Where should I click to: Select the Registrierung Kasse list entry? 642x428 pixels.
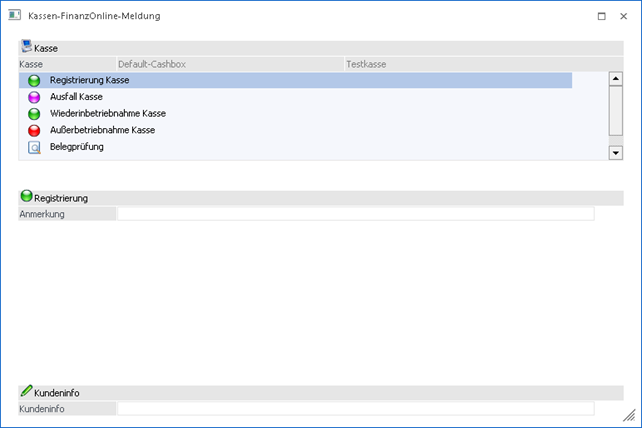[x=89, y=80]
